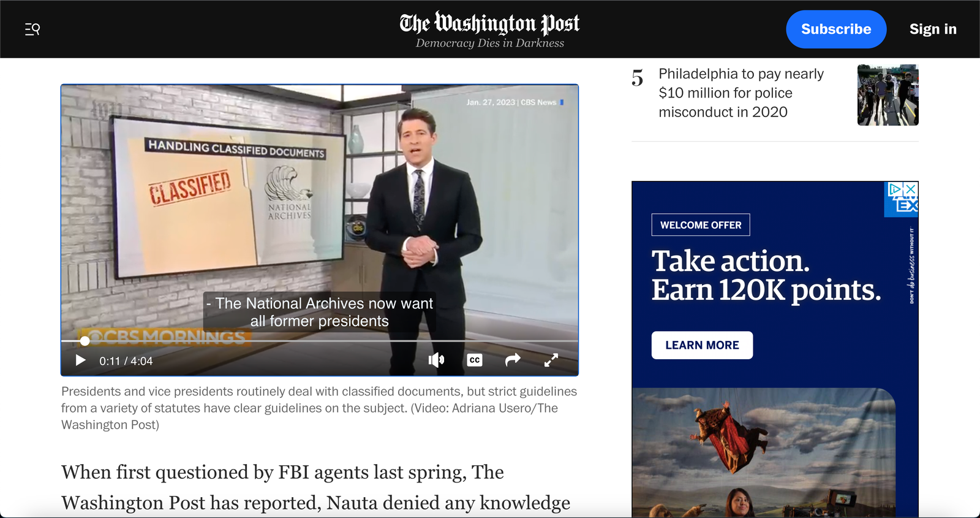Play the CBS Mornings video
The width and height of the screenshot is (980, 518).
coord(80,360)
